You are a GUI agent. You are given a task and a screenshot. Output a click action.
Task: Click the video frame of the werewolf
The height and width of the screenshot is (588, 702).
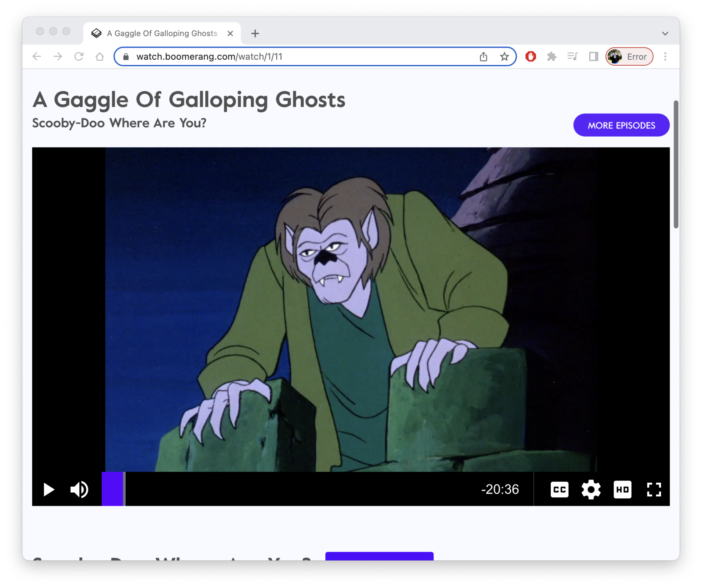coord(351,309)
